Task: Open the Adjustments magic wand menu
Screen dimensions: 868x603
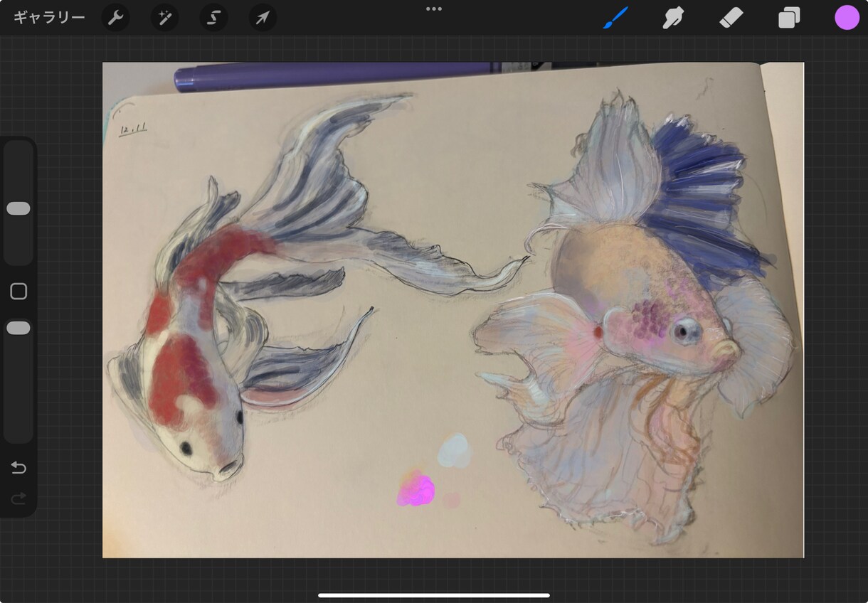Action: tap(164, 18)
